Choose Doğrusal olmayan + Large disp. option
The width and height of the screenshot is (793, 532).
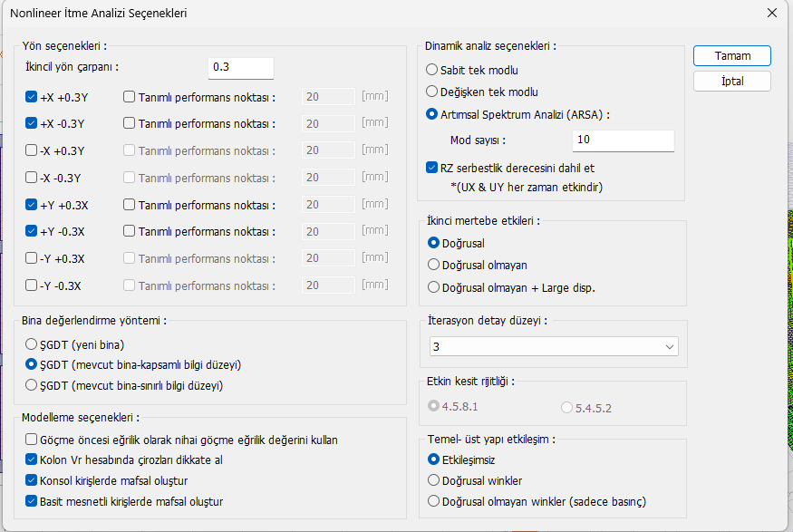click(x=434, y=287)
